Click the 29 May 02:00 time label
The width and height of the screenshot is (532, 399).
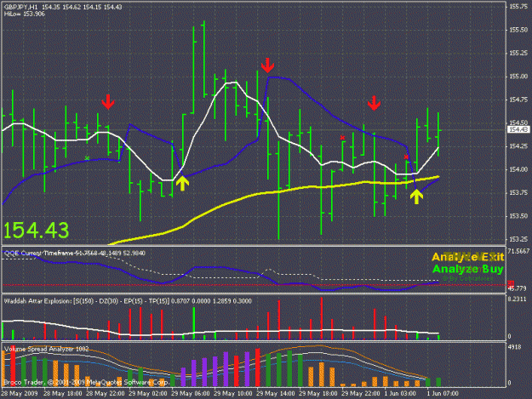click(x=148, y=394)
